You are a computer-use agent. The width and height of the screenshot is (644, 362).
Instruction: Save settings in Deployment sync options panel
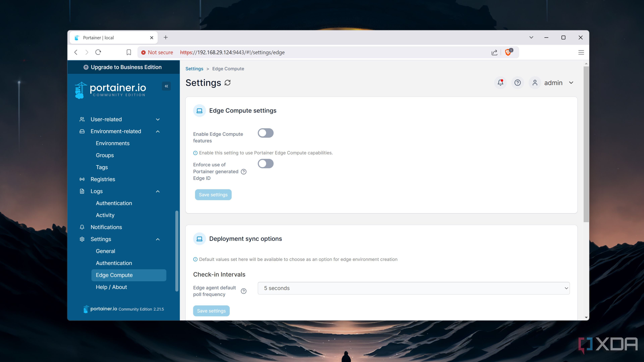(211, 311)
